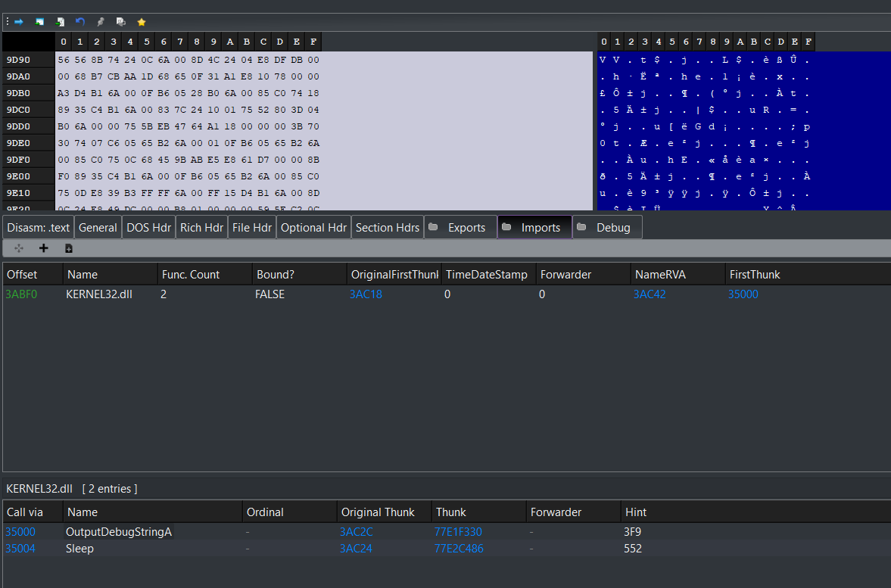Select the KERNEL32.dll row in imports table
This screenshot has height=588, width=891.
tap(99, 294)
